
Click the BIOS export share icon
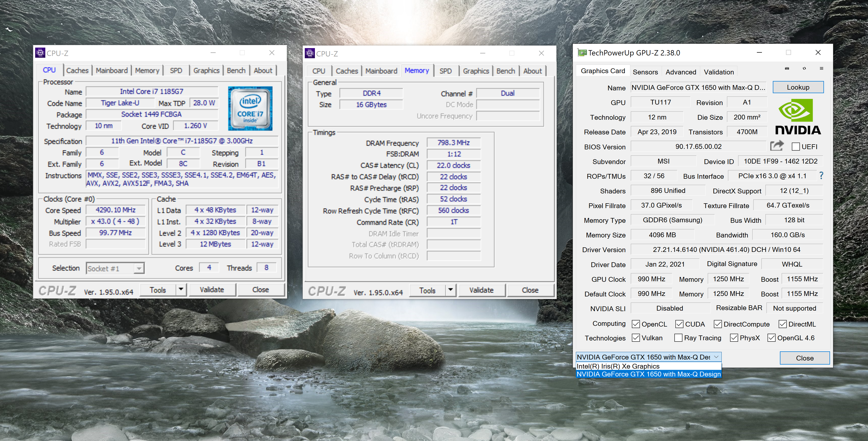pos(777,146)
